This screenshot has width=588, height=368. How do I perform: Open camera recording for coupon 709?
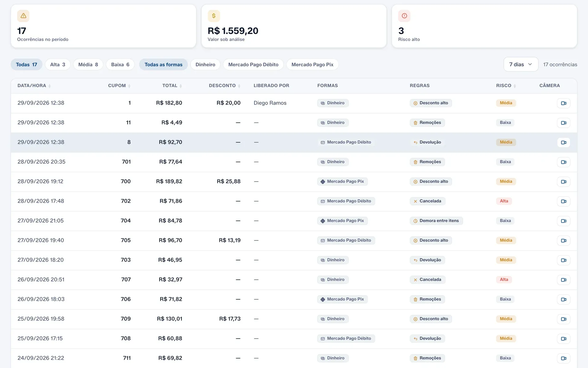pos(563,319)
